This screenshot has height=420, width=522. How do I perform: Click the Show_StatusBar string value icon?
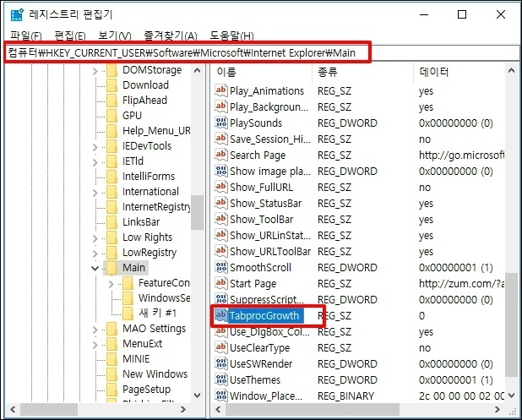point(221,203)
